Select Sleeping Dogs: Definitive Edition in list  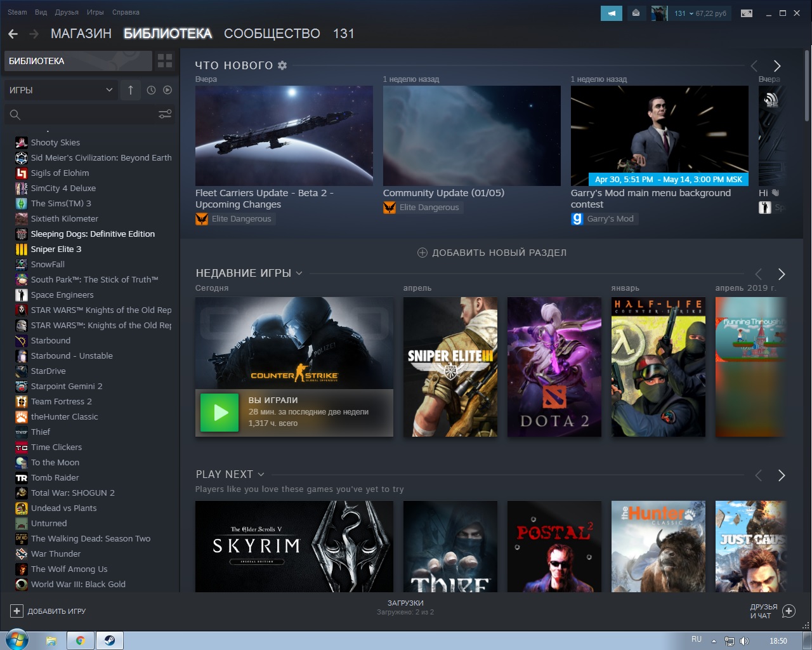(x=93, y=234)
